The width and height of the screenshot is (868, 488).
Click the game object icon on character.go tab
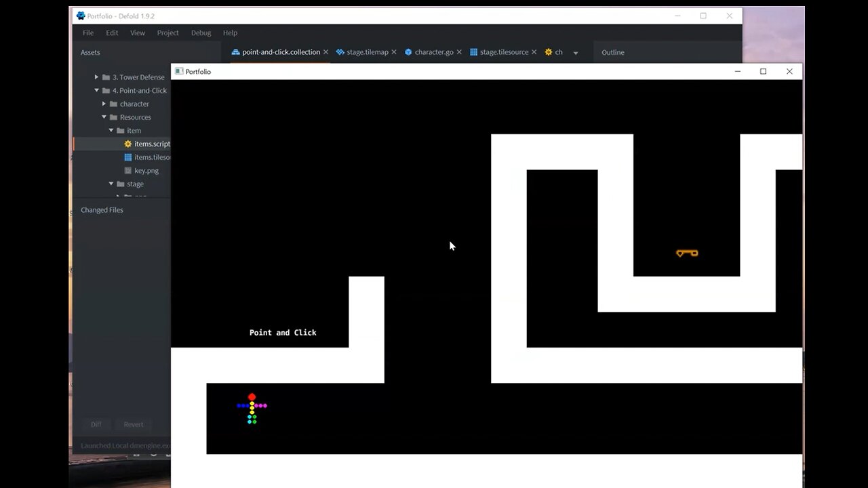[x=408, y=52]
